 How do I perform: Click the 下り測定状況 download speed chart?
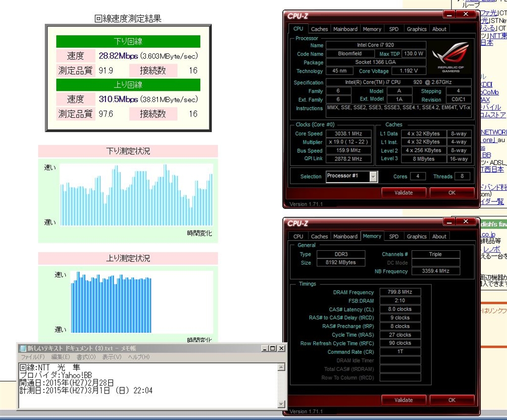point(136,195)
